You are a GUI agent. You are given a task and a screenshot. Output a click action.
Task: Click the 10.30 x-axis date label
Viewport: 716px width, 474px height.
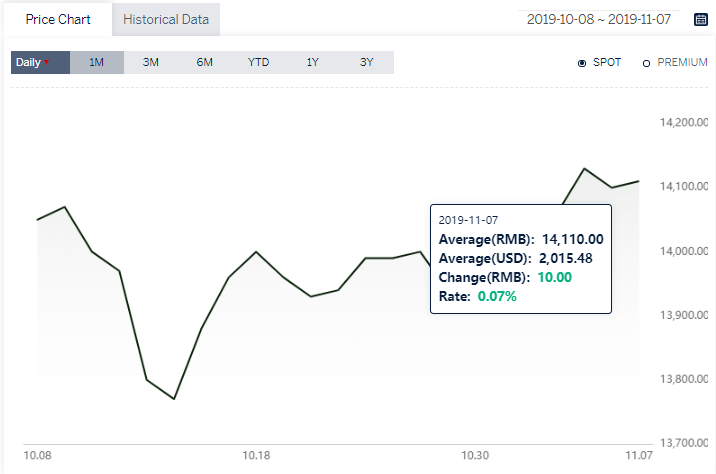[x=475, y=455]
